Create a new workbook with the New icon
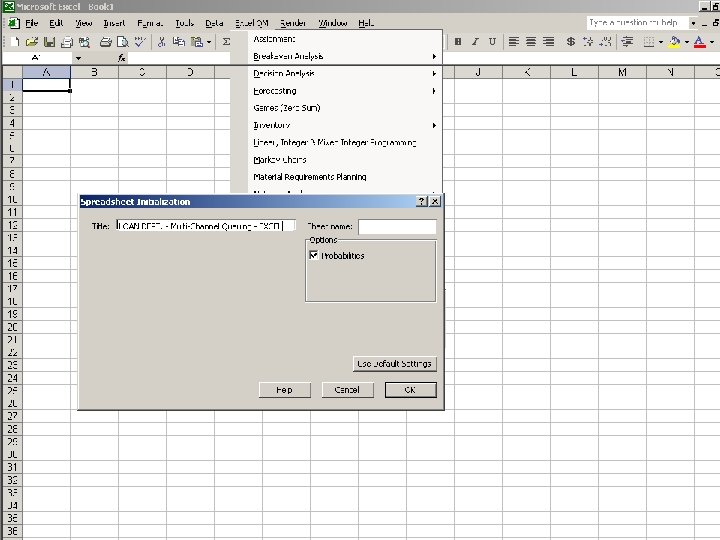 click(x=15, y=42)
